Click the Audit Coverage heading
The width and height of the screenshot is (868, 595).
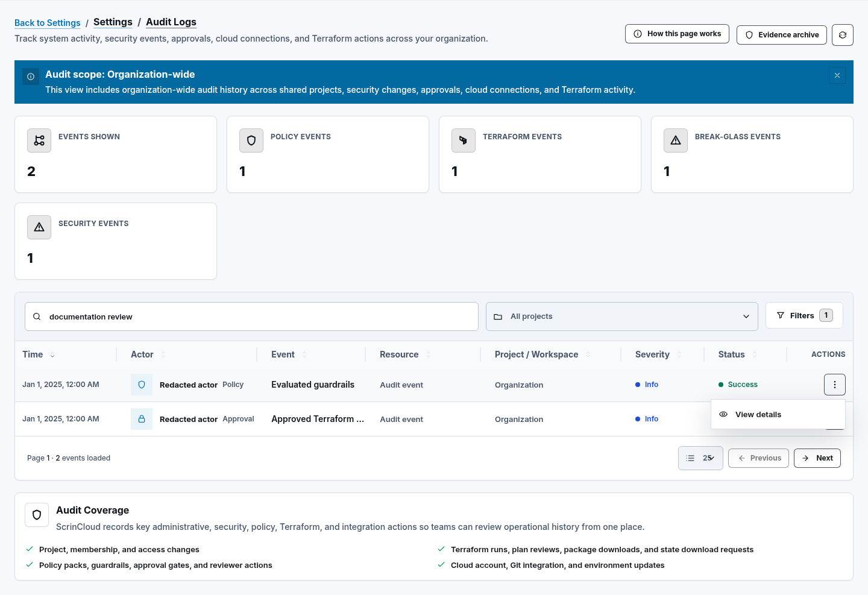(93, 510)
